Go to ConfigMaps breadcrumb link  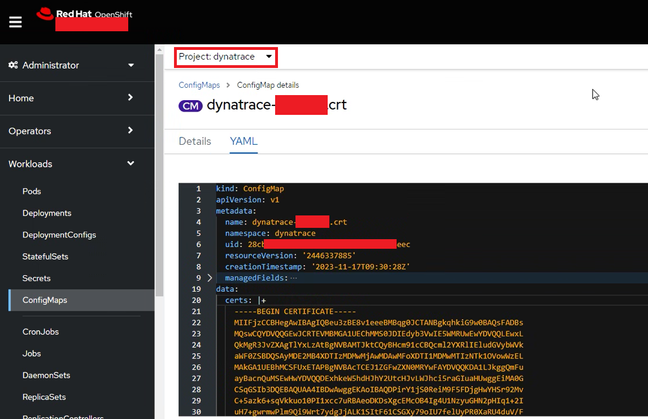click(x=198, y=85)
